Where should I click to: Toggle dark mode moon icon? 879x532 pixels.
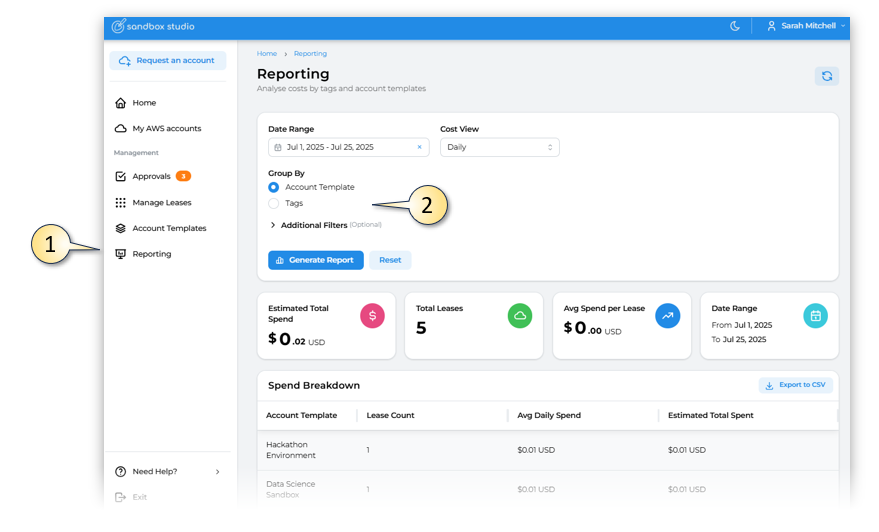(735, 26)
